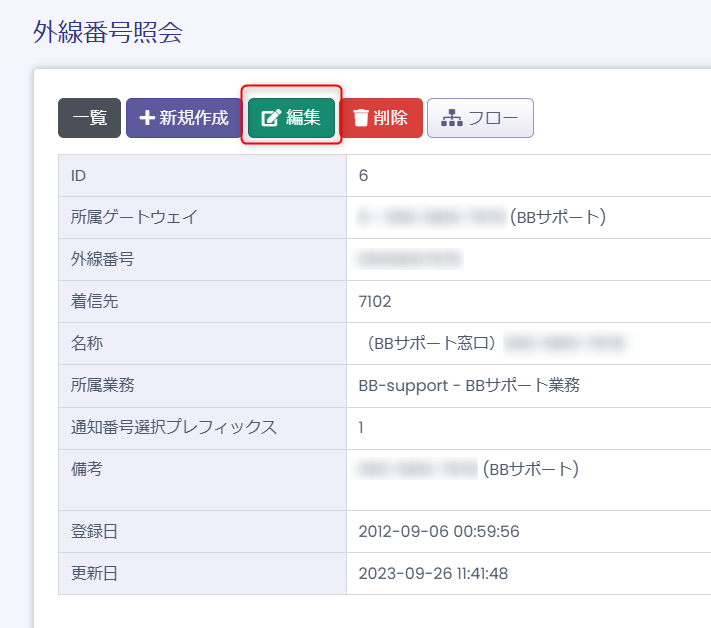This screenshot has width=711, height=628.
Task: Open the フロー view button text
Action: point(493,118)
